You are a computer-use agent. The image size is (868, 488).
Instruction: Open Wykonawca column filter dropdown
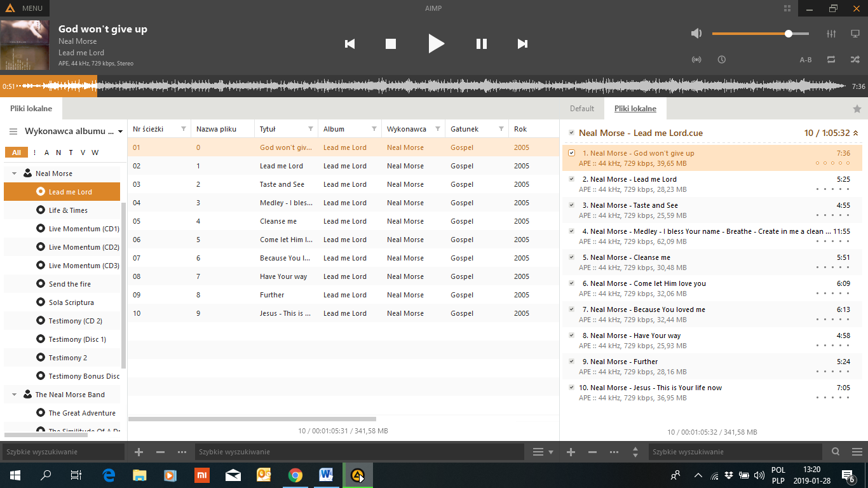coord(438,129)
